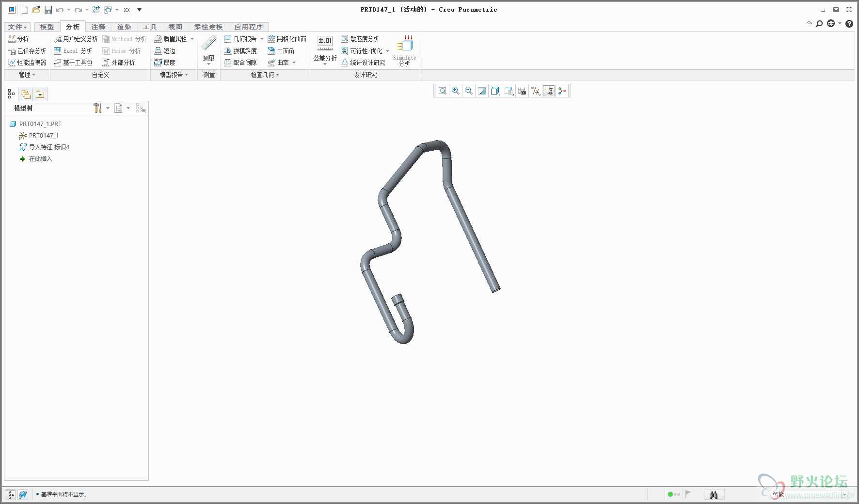Open the quick access customize arrow
The width and height of the screenshot is (859, 504).
139,10
